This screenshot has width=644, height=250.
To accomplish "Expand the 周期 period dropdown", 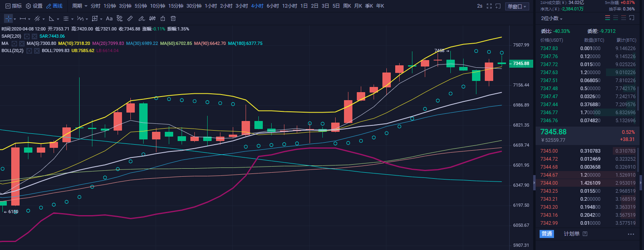I will pos(80,6).
